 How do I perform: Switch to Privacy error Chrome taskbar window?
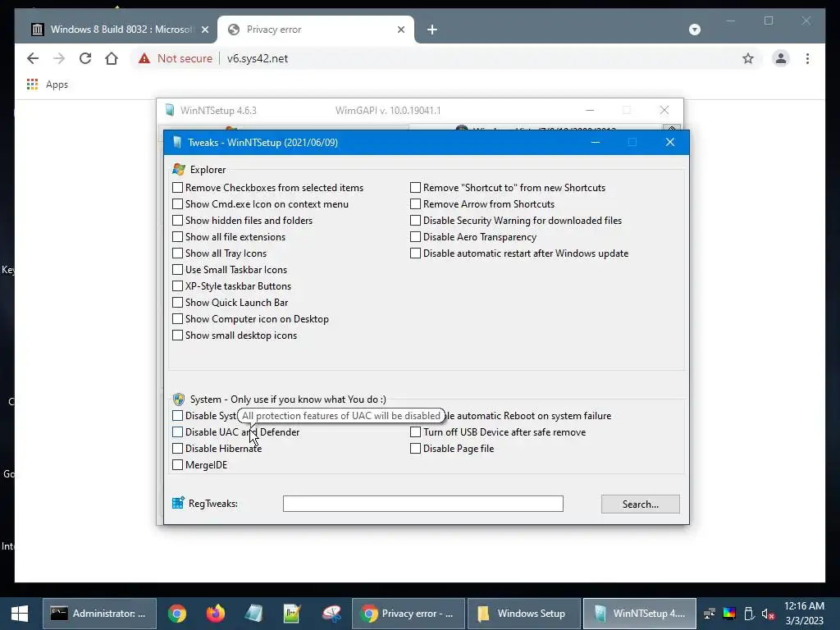coord(409,614)
